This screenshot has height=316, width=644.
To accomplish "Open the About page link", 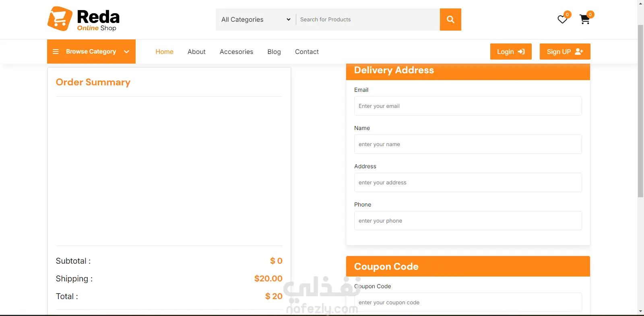I will (196, 52).
